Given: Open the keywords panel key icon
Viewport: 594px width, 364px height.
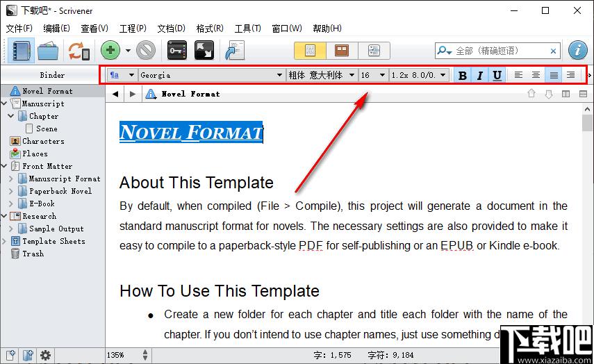Looking at the screenshot, I should pyautogui.click(x=177, y=51).
